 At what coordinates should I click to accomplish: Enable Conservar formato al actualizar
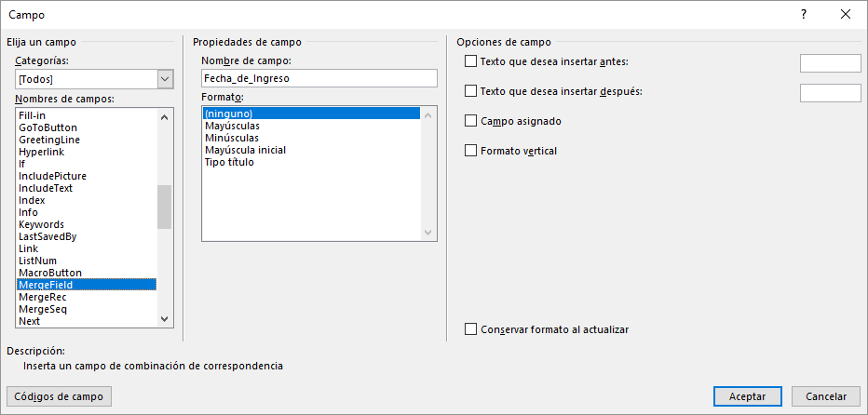[x=470, y=329]
